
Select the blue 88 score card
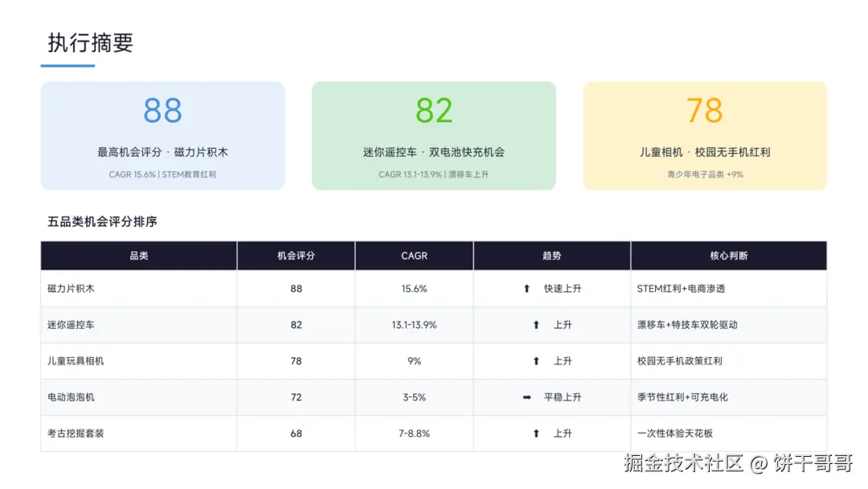click(x=162, y=136)
